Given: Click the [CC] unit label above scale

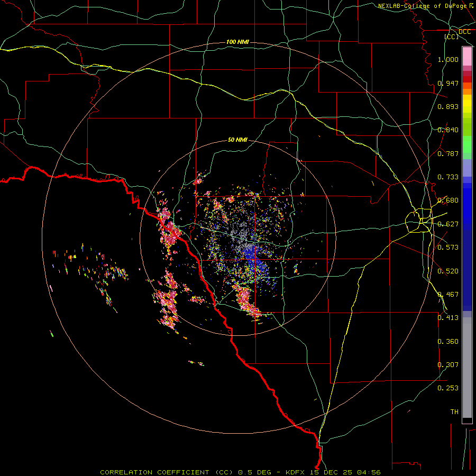Looking at the screenshot, I should [x=452, y=36].
